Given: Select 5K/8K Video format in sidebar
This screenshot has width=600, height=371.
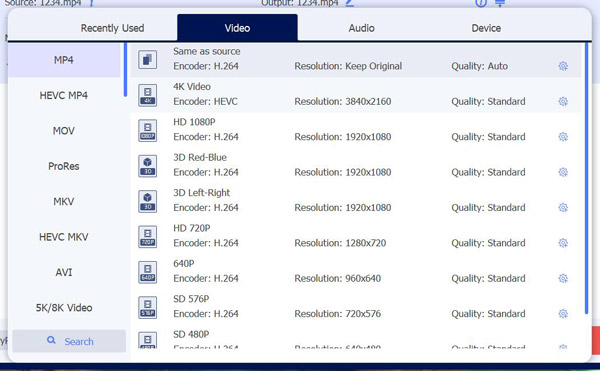Looking at the screenshot, I should [64, 308].
